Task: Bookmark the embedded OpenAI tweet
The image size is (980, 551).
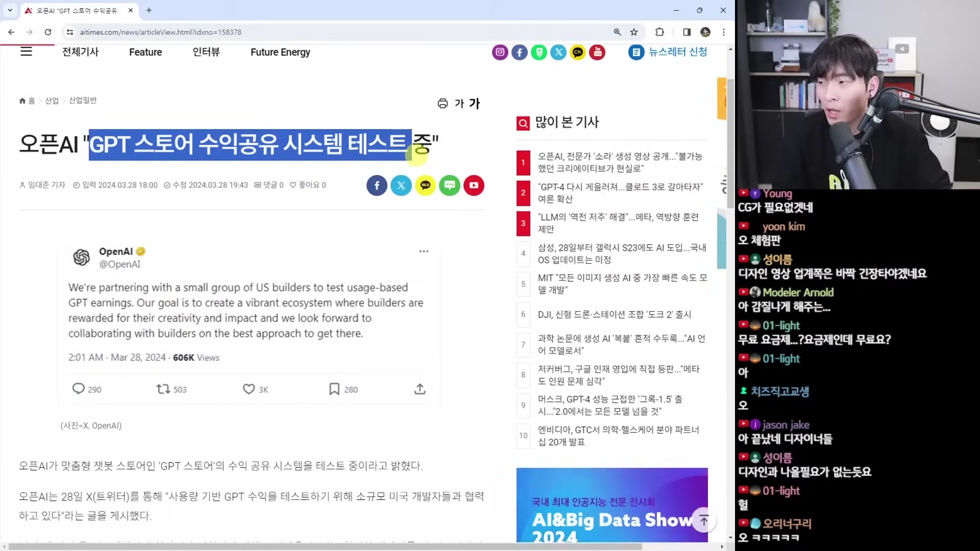Action: 334,389
